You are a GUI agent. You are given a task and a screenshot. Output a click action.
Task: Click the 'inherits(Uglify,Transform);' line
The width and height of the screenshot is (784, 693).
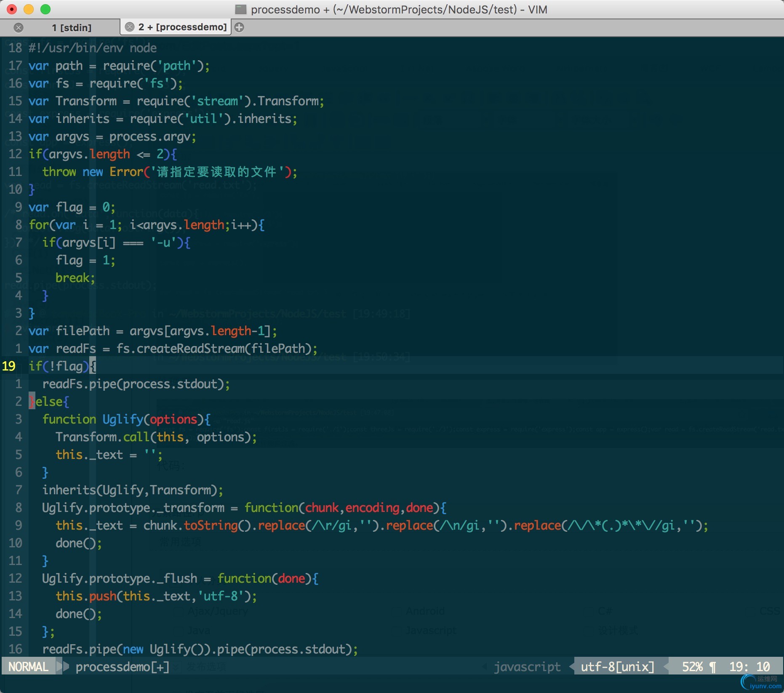pyautogui.click(x=133, y=490)
